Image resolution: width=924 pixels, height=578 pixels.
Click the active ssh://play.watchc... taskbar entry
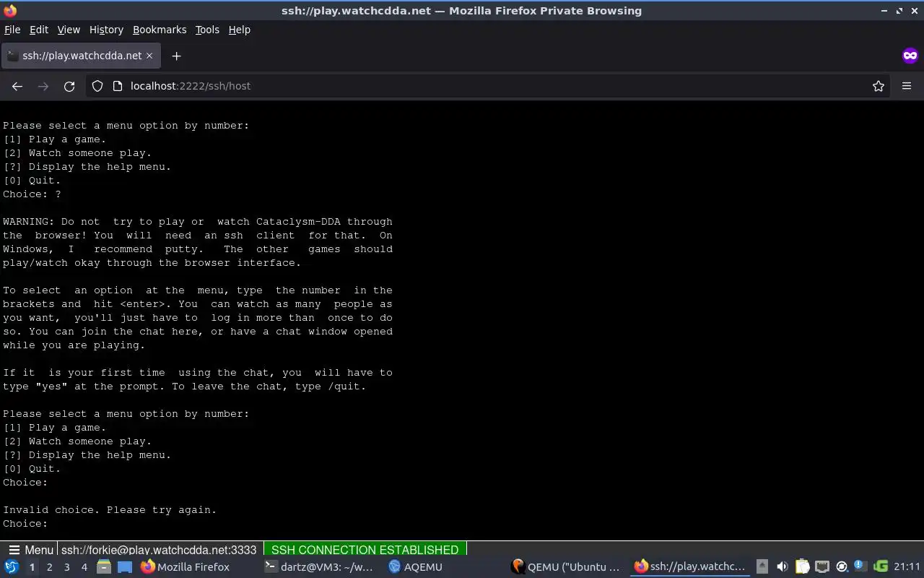(690, 567)
